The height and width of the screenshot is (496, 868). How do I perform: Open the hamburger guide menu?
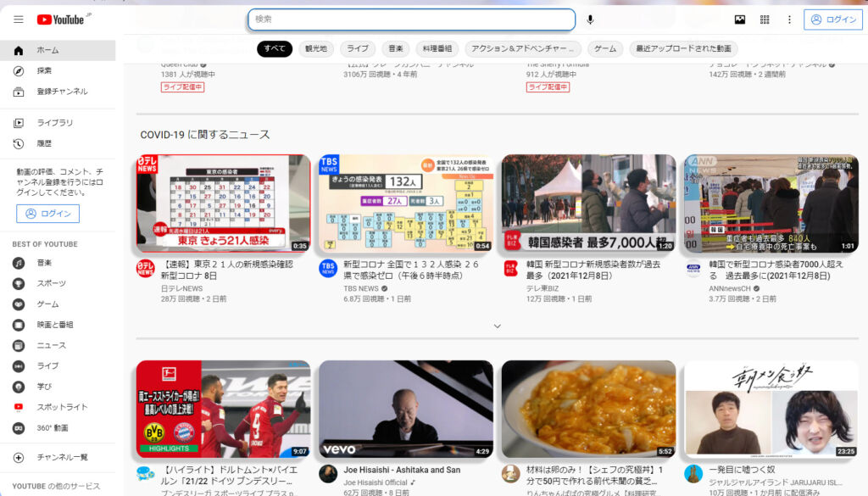(19, 20)
